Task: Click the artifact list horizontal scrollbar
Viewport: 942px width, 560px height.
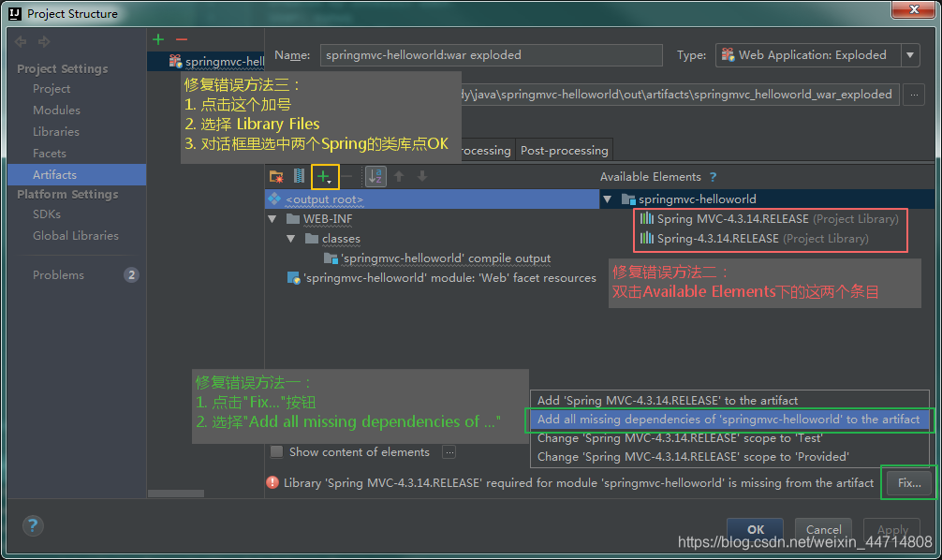Action: pyautogui.click(x=176, y=494)
